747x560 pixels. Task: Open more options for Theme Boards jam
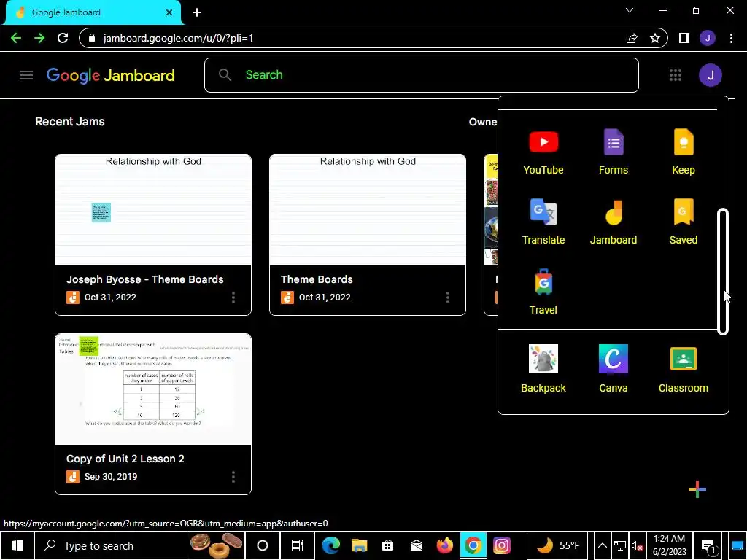click(x=447, y=297)
